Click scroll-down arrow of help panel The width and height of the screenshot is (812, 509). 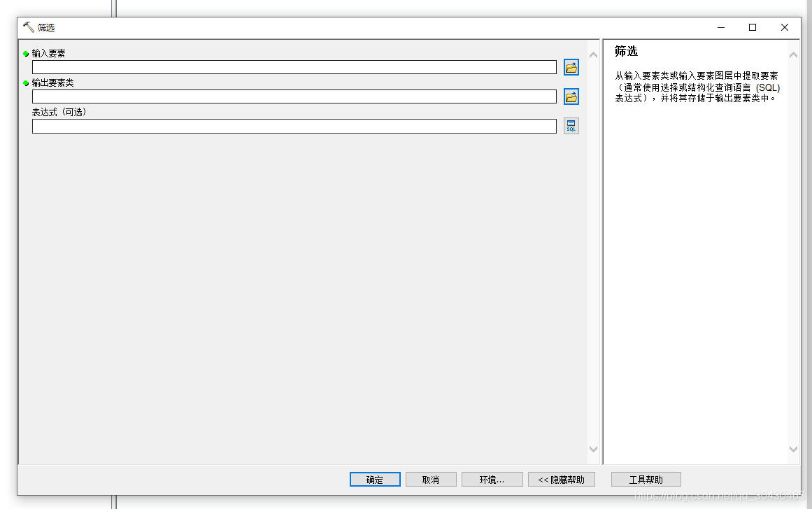[793, 450]
